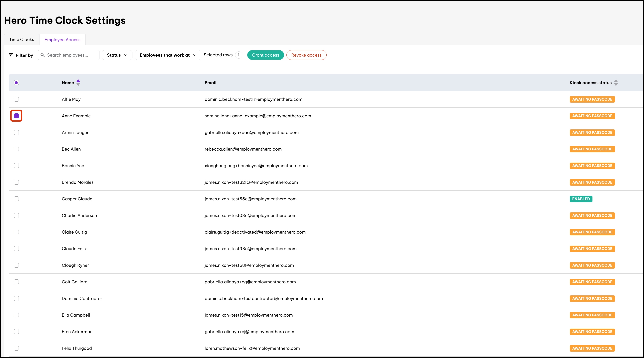
Task: Expand the Employees that work at dropdown
Action: (168, 55)
